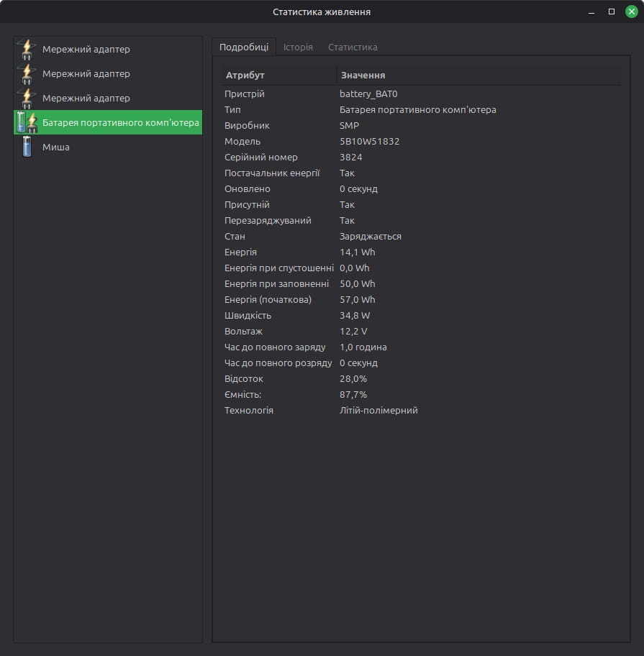Viewport: 644px width, 656px height.
Task: Click the 14,1 Wh energy value
Action: pyautogui.click(x=358, y=252)
